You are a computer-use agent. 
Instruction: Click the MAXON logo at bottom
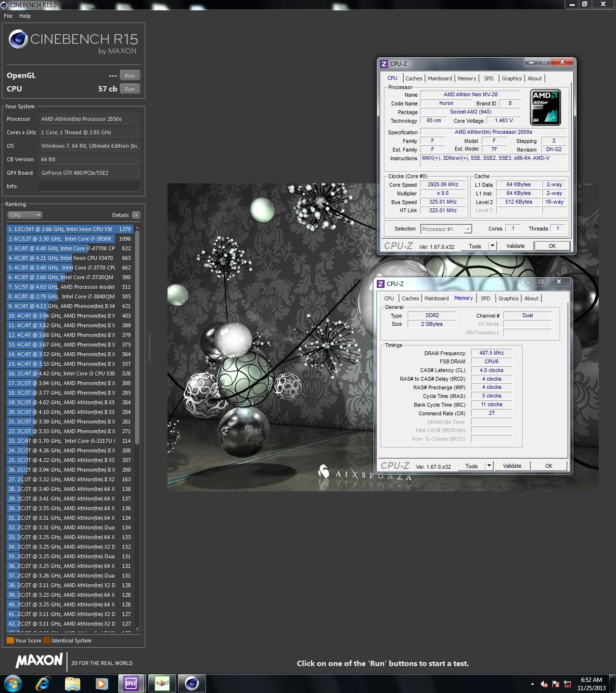tap(39, 661)
